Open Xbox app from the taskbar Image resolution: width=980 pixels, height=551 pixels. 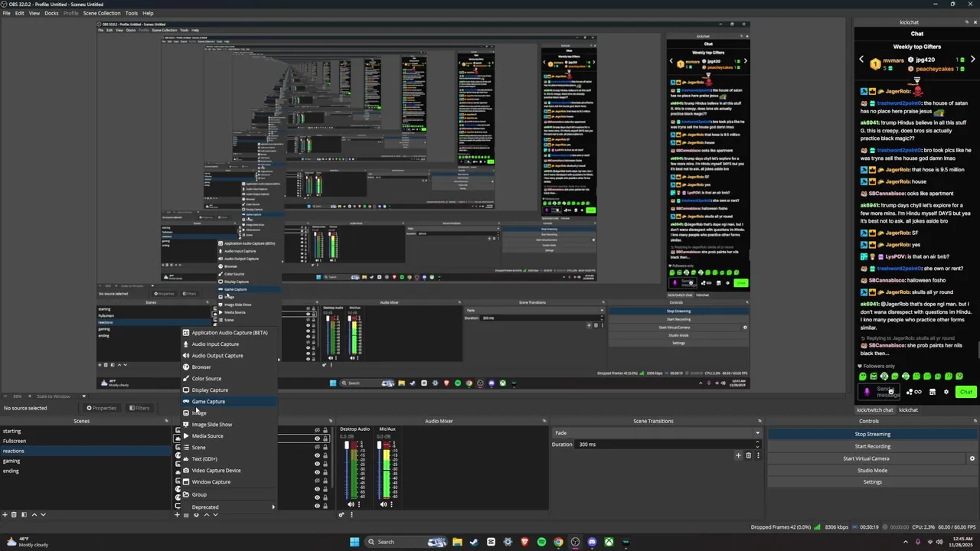[609, 542]
